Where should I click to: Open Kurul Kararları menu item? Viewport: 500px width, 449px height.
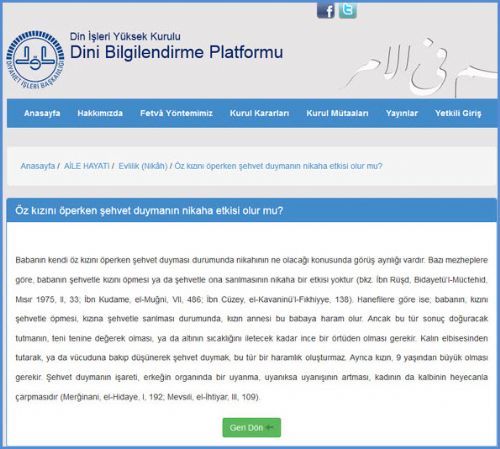pos(259,113)
